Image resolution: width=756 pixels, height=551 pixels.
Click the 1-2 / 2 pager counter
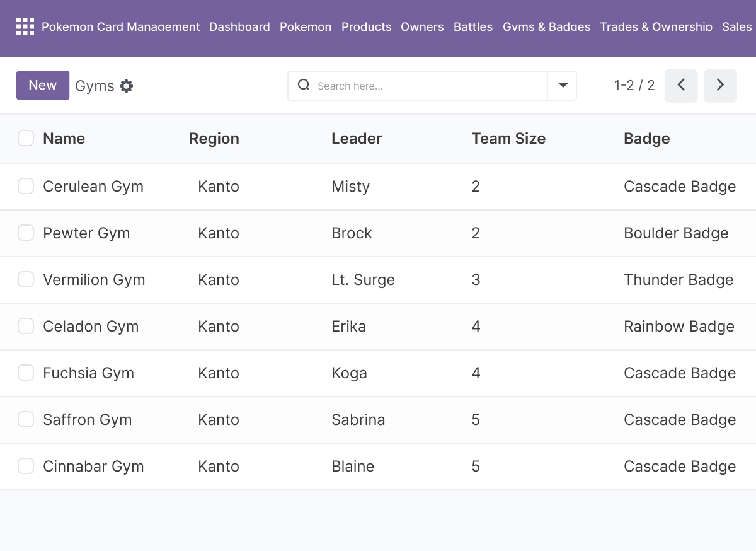coord(634,86)
